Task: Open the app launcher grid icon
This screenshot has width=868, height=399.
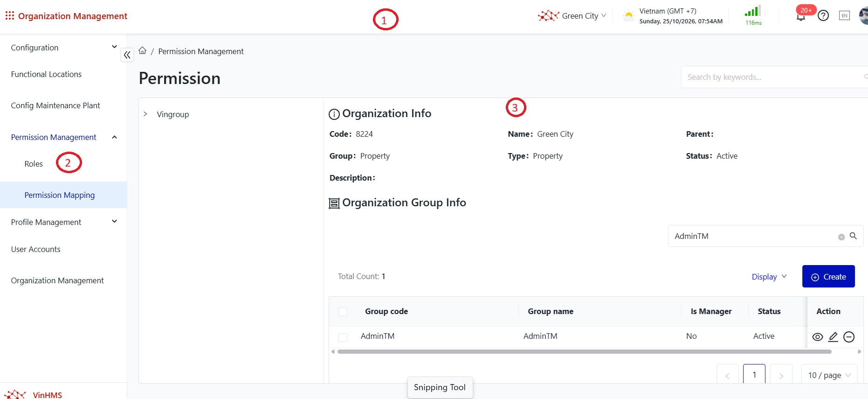Action: coord(9,16)
